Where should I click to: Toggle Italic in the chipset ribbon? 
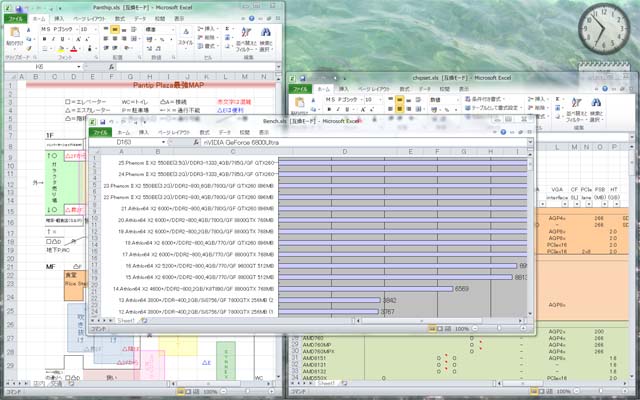[x=338, y=109]
